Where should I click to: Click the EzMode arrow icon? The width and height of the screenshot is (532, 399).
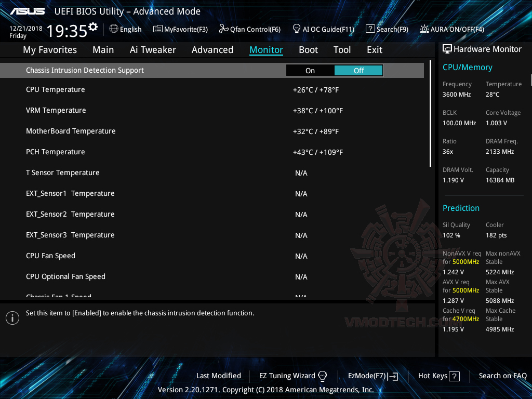(393, 376)
